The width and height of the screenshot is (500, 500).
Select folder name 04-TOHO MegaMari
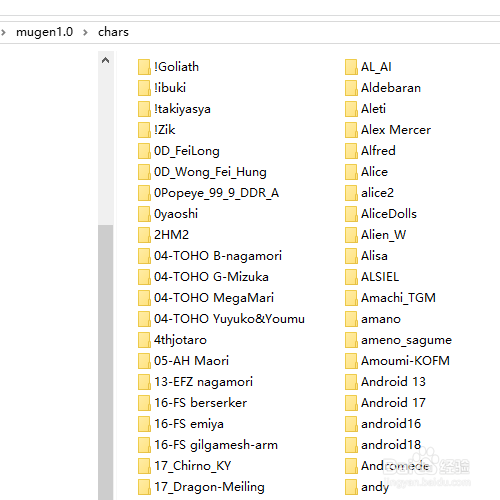click(x=214, y=298)
